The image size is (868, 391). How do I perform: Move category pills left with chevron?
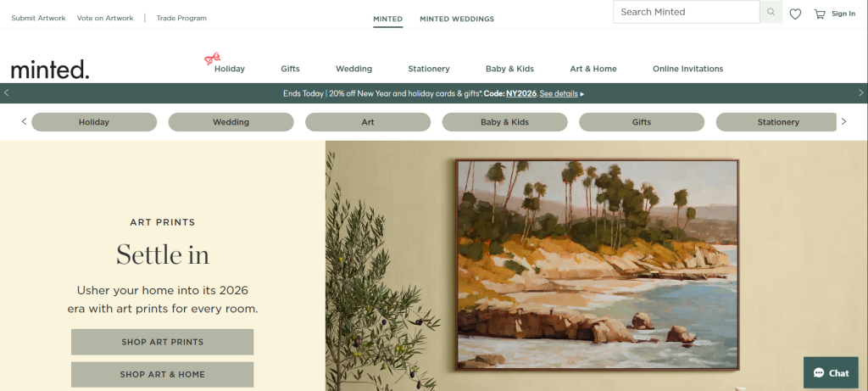pyautogui.click(x=24, y=122)
